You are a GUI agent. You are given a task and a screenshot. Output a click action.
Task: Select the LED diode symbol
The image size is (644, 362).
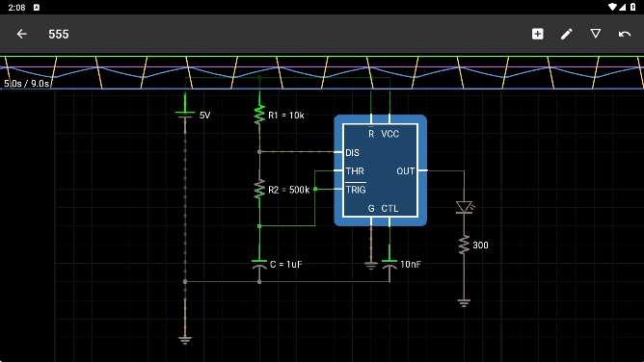pyautogui.click(x=465, y=207)
